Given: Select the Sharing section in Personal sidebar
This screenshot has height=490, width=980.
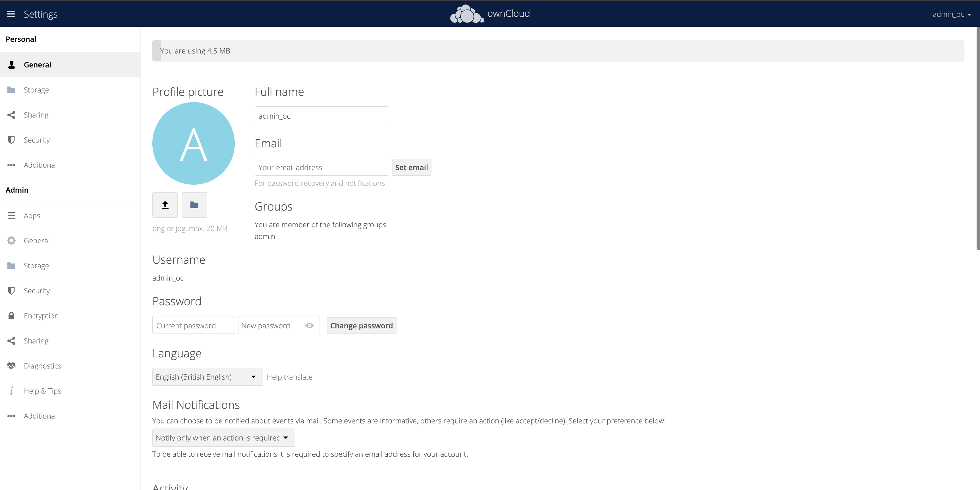Looking at the screenshot, I should tap(36, 115).
